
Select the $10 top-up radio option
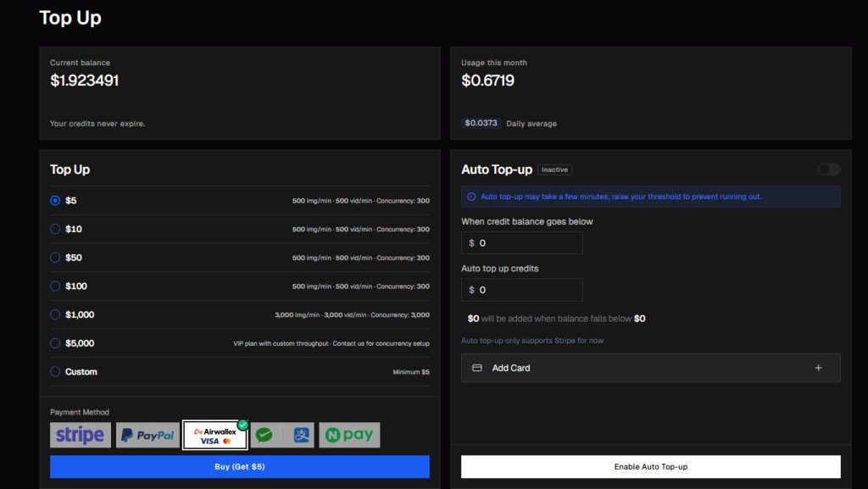point(55,229)
